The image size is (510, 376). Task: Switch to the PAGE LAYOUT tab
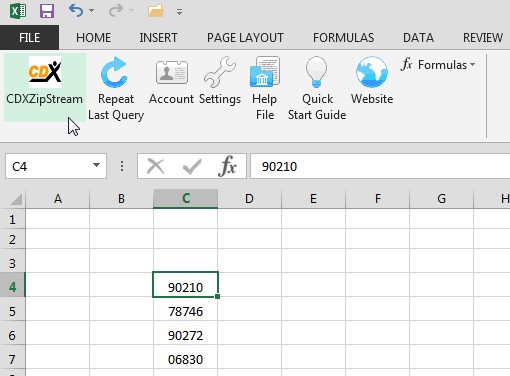coord(245,38)
